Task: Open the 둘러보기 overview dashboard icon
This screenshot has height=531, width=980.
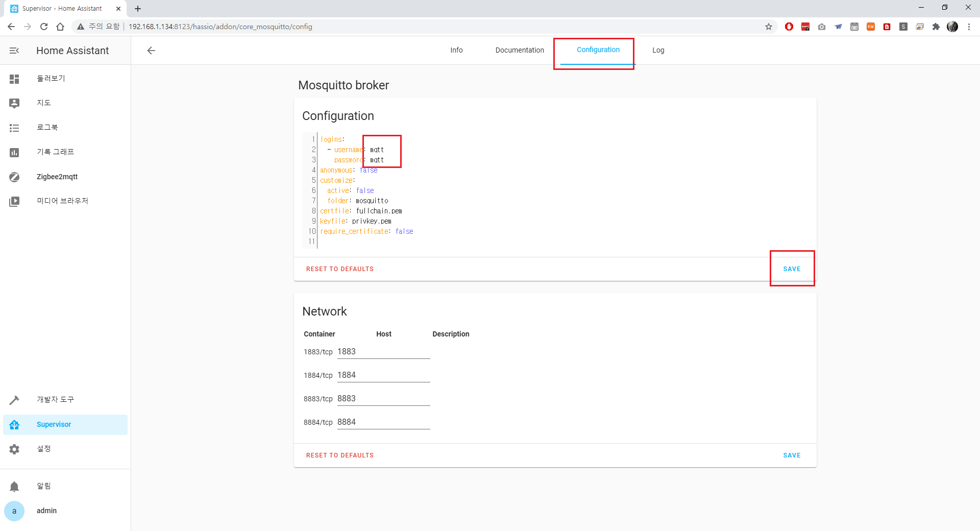Action: [x=14, y=79]
